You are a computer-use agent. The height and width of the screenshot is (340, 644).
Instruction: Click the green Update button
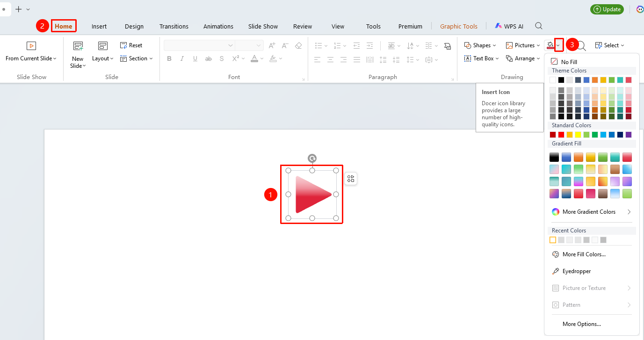point(608,9)
